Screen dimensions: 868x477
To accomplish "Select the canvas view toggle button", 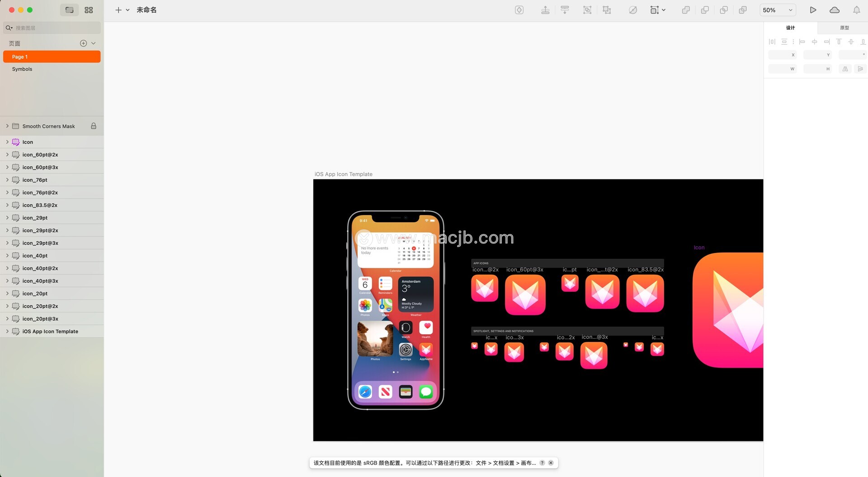I will [69, 10].
